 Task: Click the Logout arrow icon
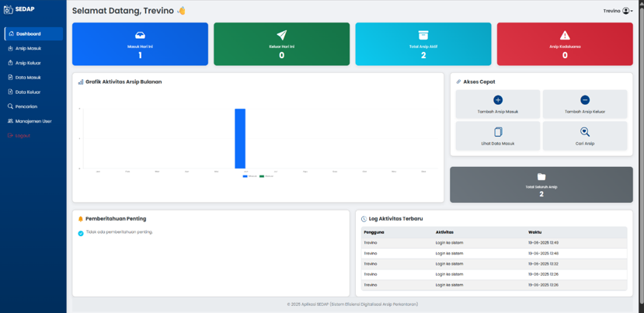tap(11, 136)
